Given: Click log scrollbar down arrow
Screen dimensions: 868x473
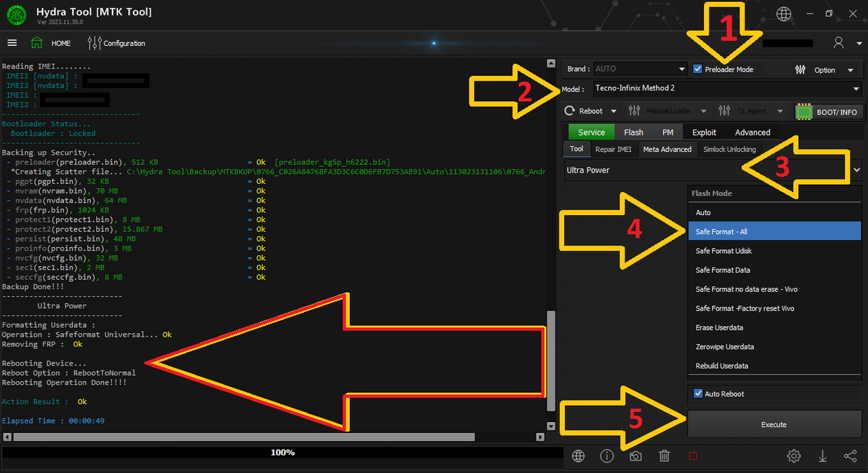Looking at the screenshot, I should tap(551, 426).
